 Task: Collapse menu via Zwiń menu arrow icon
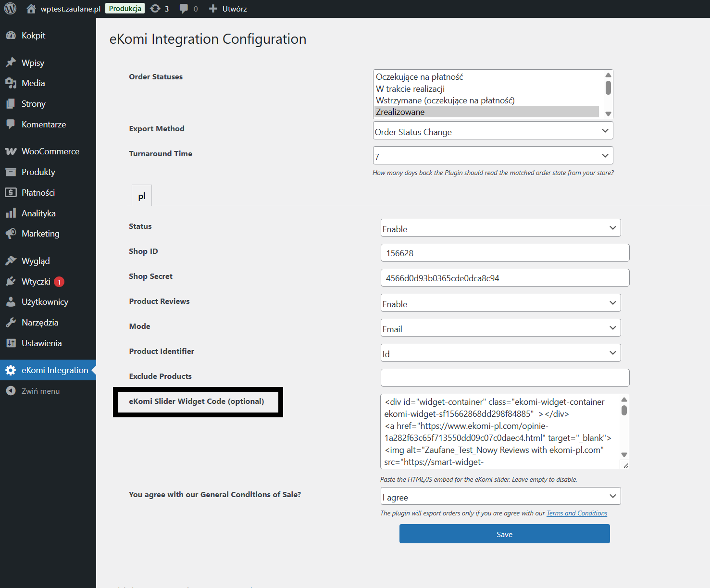[x=11, y=391]
